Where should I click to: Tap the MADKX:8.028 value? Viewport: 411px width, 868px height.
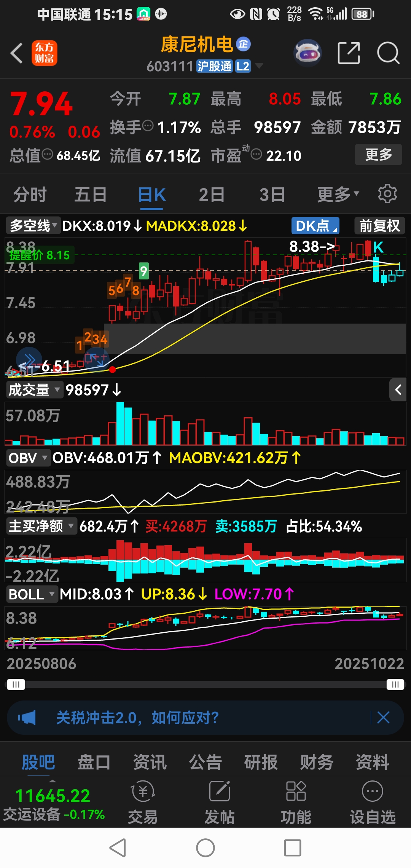coord(197,226)
